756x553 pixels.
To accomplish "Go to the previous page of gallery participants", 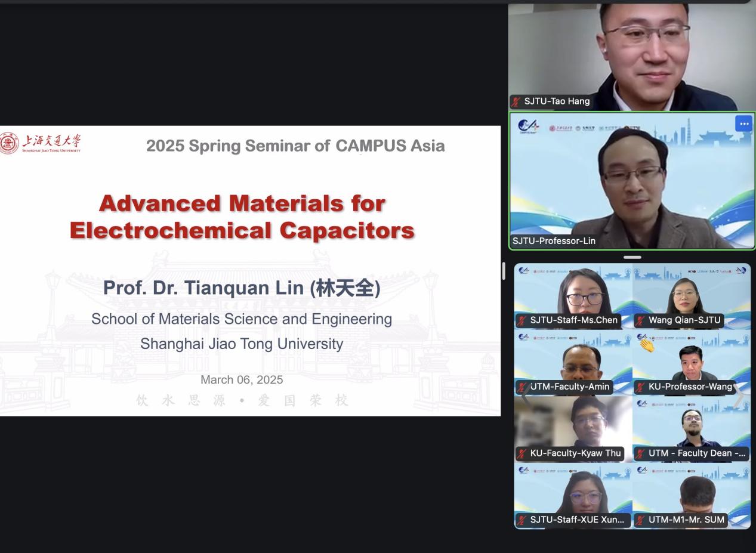I will (x=524, y=396).
